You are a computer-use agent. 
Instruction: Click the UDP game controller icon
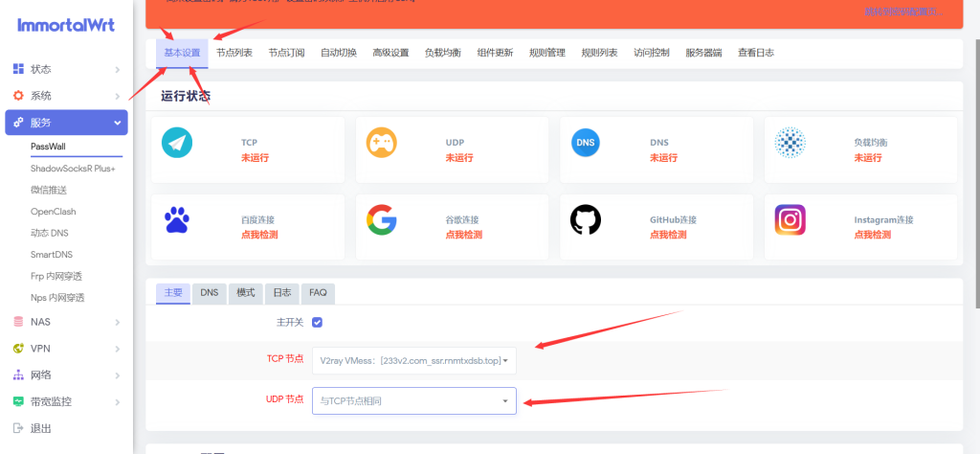pyautogui.click(x=381, y=144)
